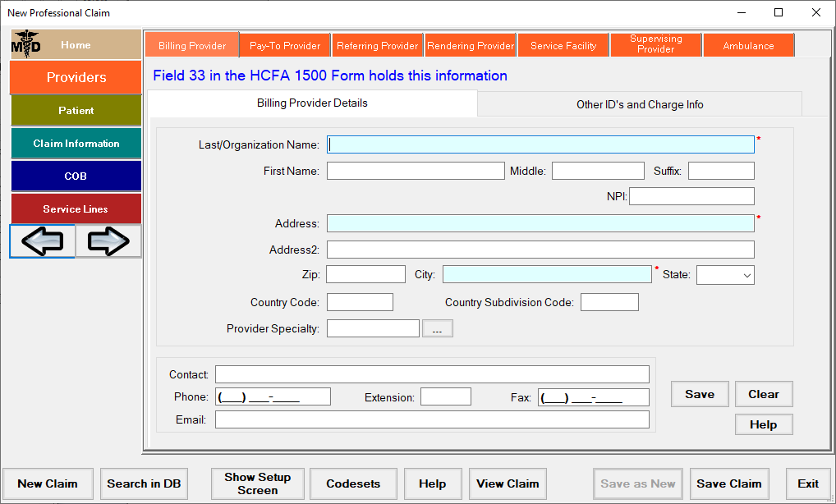Select the Rendering Provider tab
The height and width of the screenshot is (504, 836).
pos(471,45)
